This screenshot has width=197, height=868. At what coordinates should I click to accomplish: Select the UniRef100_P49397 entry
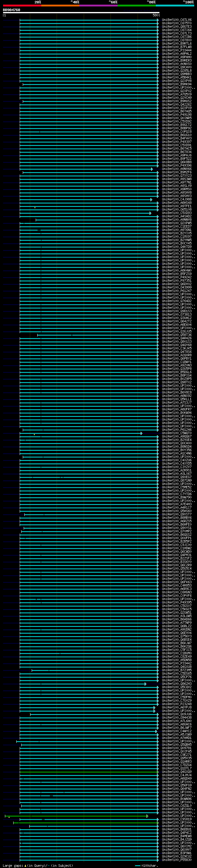pyautogui.click(x=176, y=142)
